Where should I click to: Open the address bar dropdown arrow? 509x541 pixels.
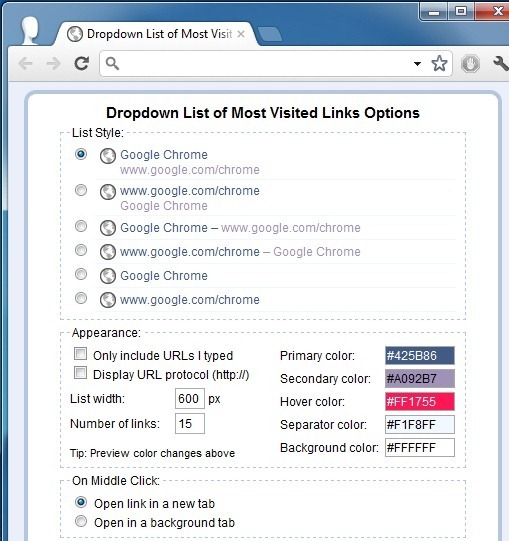pyautogui.click(x=417, y=64)
